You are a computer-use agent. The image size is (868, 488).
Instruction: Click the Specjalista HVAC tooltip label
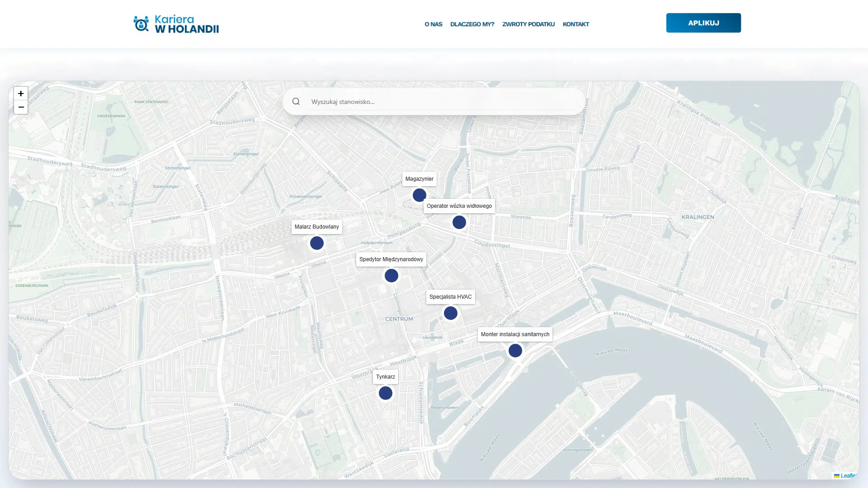451,297
